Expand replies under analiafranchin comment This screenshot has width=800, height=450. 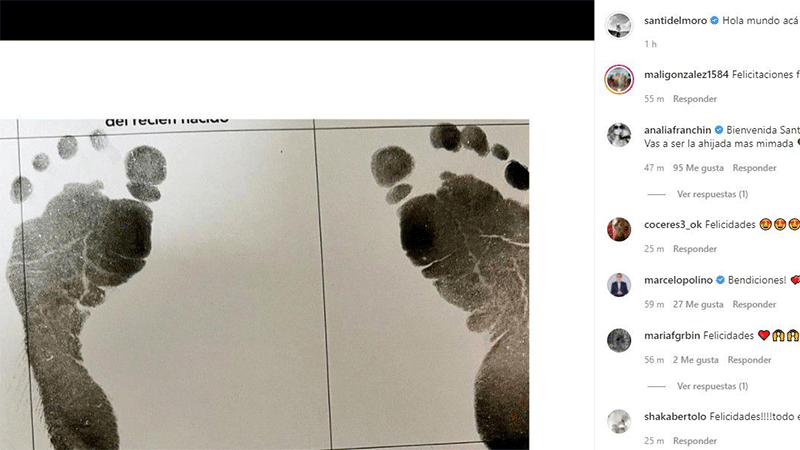712,194
